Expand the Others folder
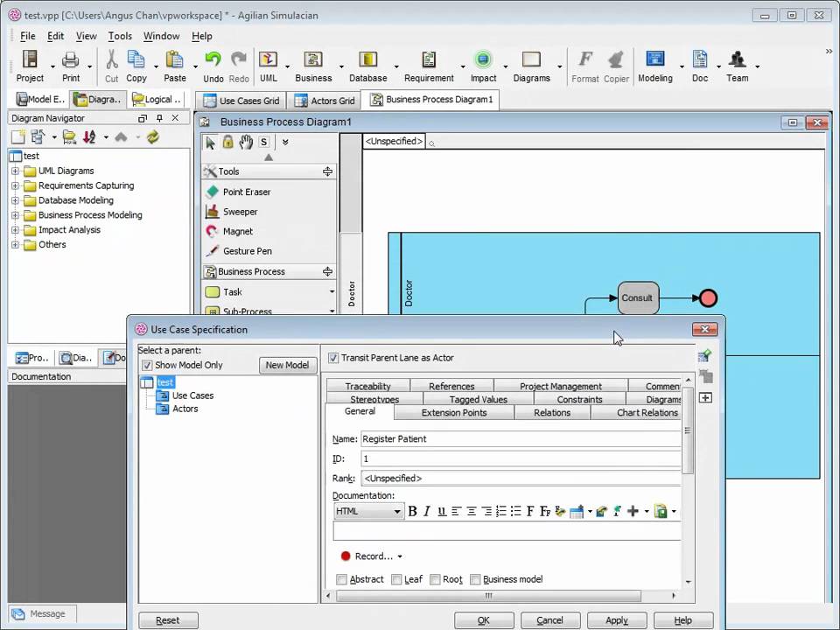 click(15, 245)
